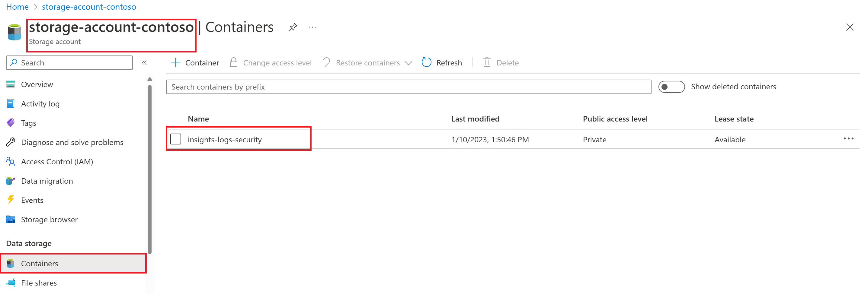
Task: Go to Home breadcrumb
Action: coord(17,7)
